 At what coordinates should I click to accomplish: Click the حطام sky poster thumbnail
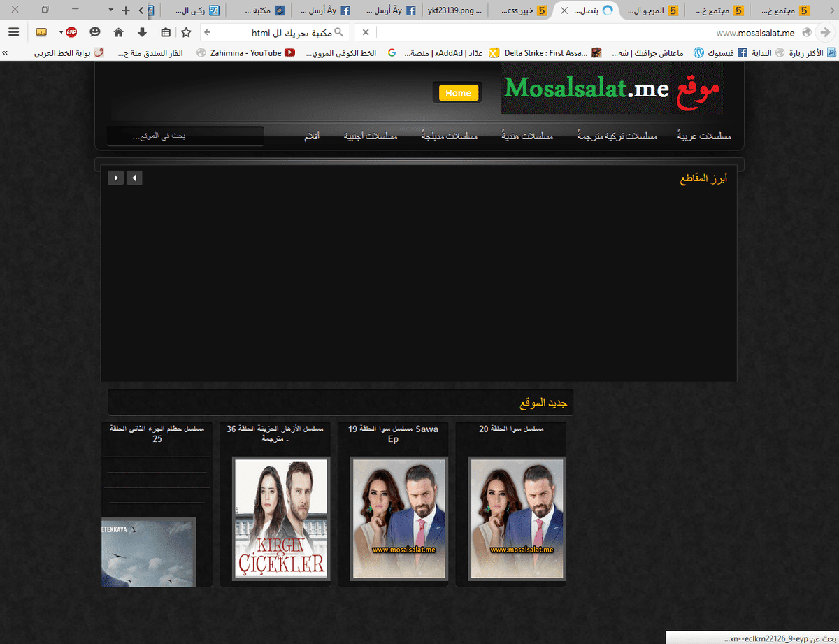pos(149,552)
